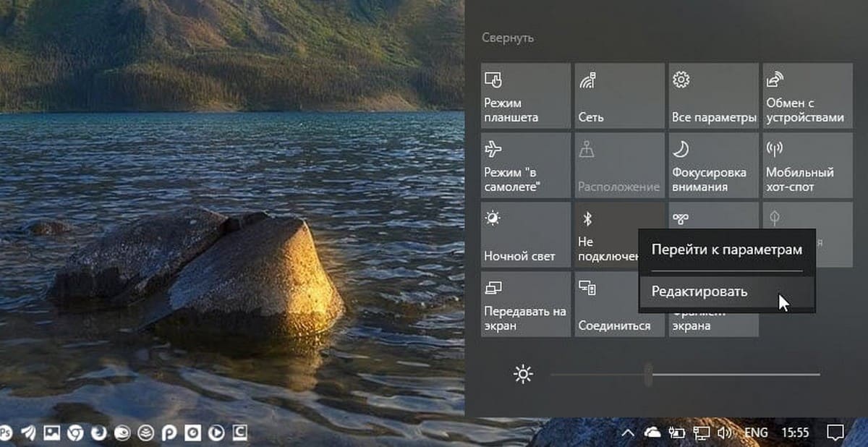This screenshot has height=447, width=868.
Task: Toggle Ночной свет night light
Action: click(525, 235)
